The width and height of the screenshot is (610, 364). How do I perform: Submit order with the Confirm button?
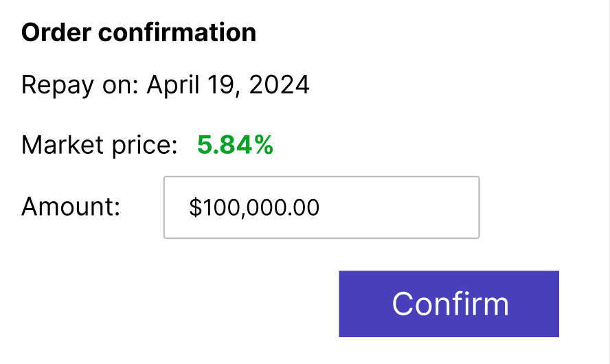coord(449,304)
